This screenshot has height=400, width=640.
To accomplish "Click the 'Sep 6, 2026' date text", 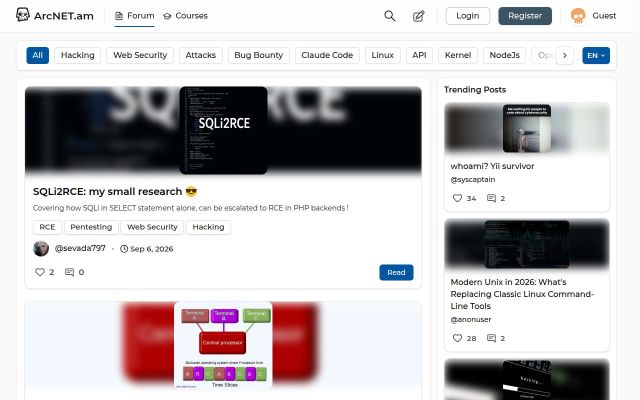I will click(x=151, y=249).
